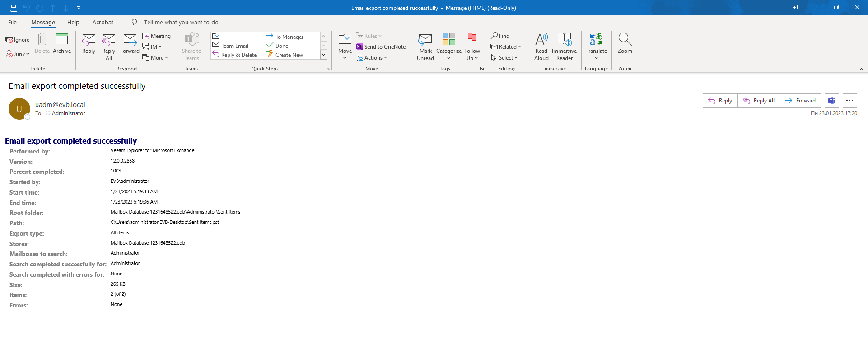Click the Save icon in the title bar
868x358 pixels.
click(x=14, y=8)
